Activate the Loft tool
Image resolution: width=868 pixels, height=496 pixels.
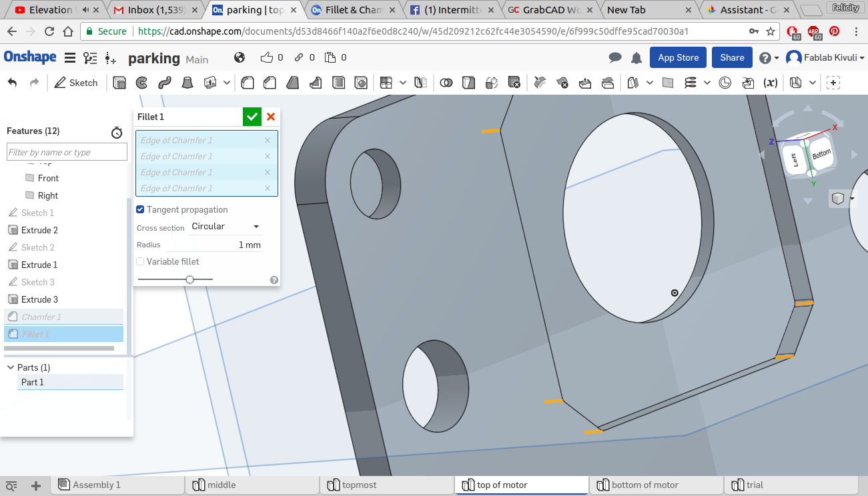tap(187, 83)
